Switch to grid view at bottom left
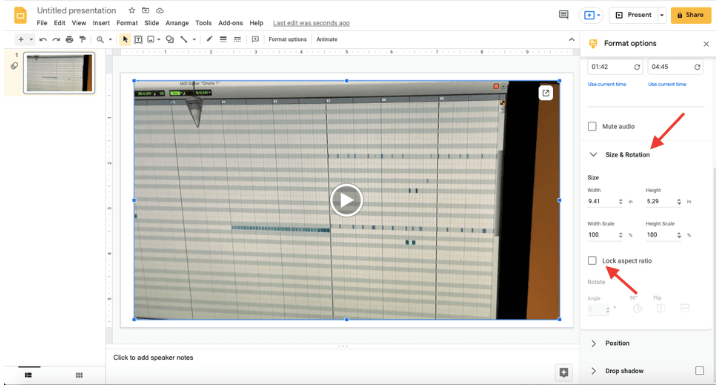The width and height of the screenshot is (716, 386). [79, 375]
